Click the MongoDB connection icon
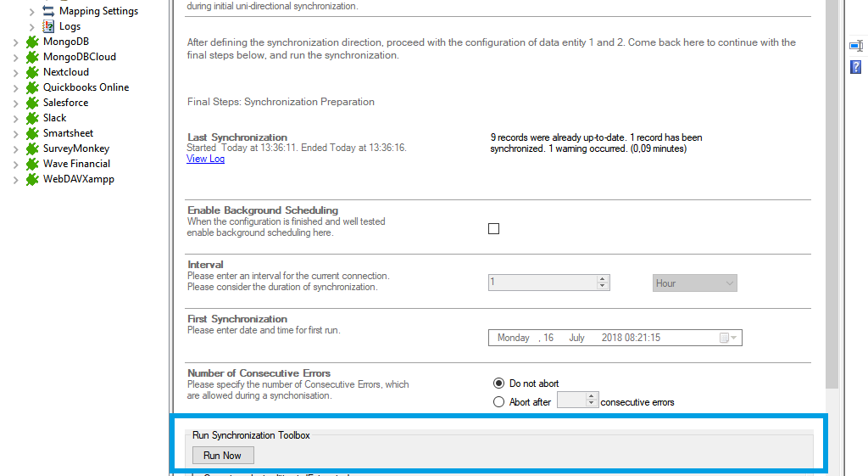The height and width of the screenshot is (476, 868). coord(32,42)
